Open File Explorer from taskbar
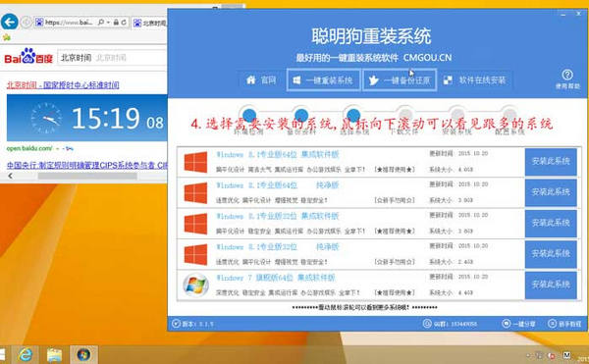This screenshot has width=589, height=364. pos(54,354)
